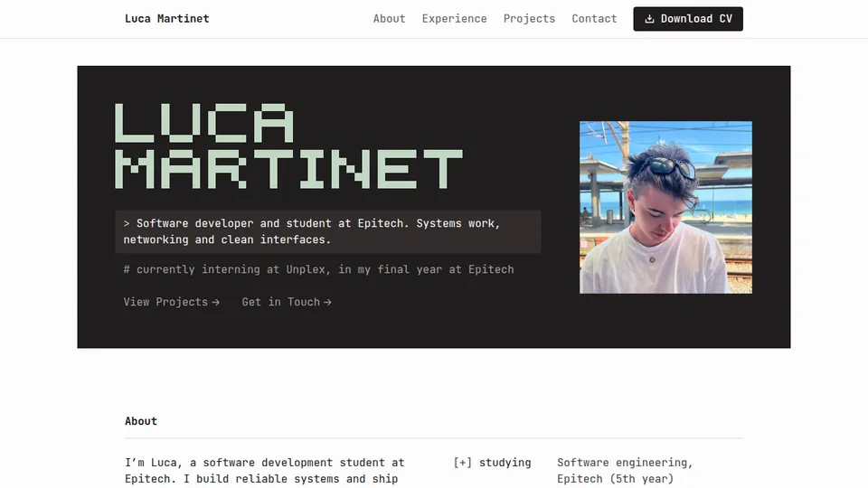
Task: Open the Get in Touch link
Action: tap(287, 302)
